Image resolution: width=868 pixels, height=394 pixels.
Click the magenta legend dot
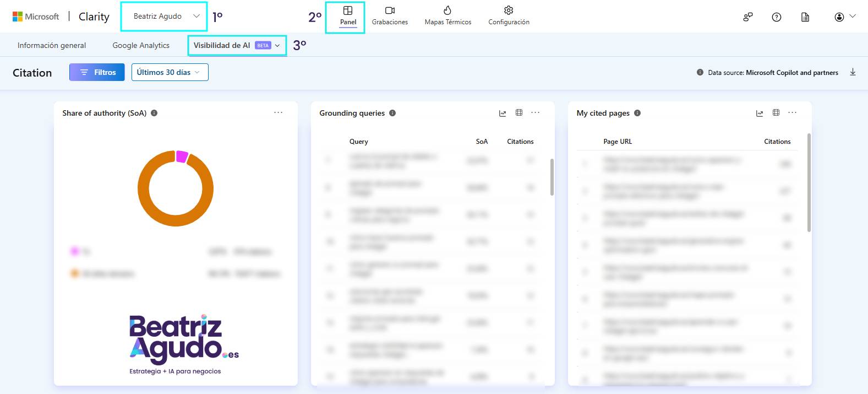tap(75, 251)
